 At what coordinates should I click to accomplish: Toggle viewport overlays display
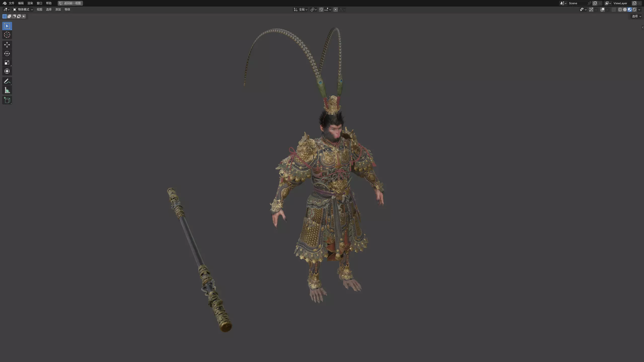pyautogui.click(x=602, y=10)
